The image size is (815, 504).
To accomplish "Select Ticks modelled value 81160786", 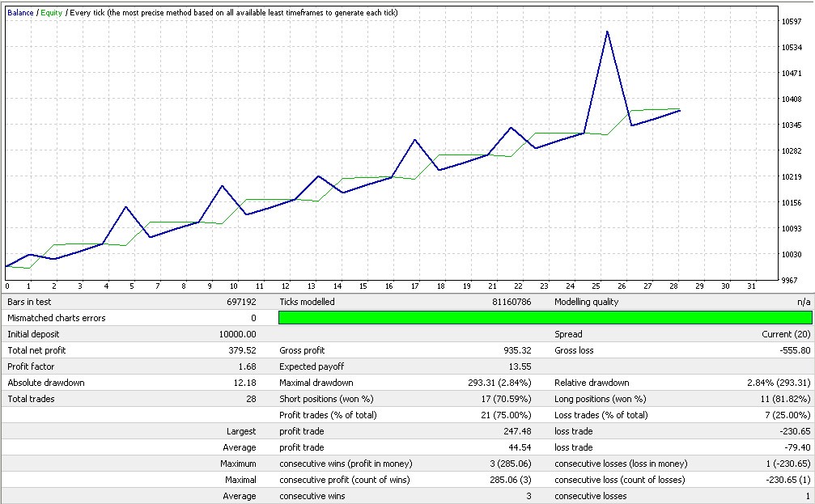I will coord(511,302).
